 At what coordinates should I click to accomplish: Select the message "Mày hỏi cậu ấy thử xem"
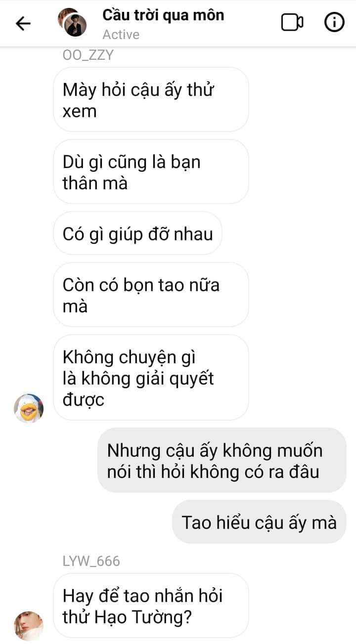tap(151, 100)
